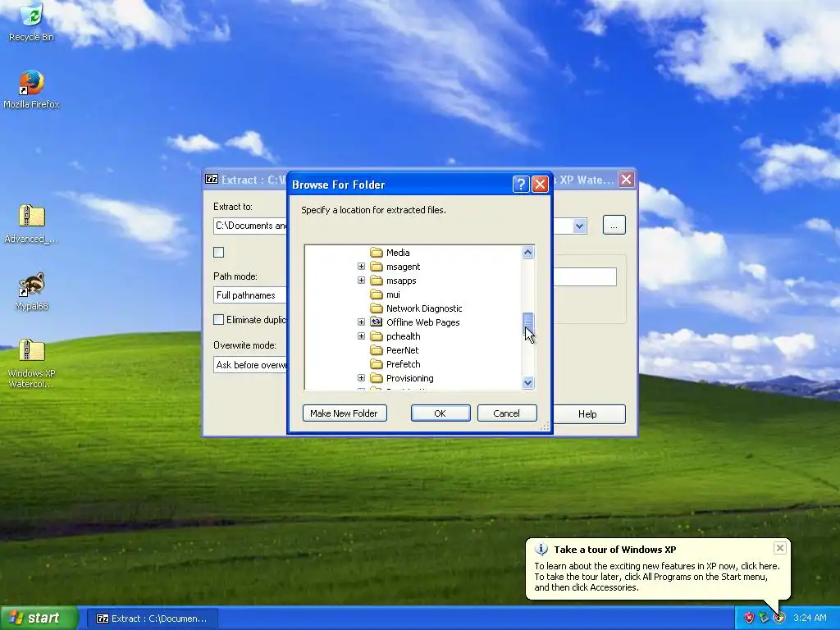Click the Extract to path input field

pyautogui.click(x=250, y=226)
